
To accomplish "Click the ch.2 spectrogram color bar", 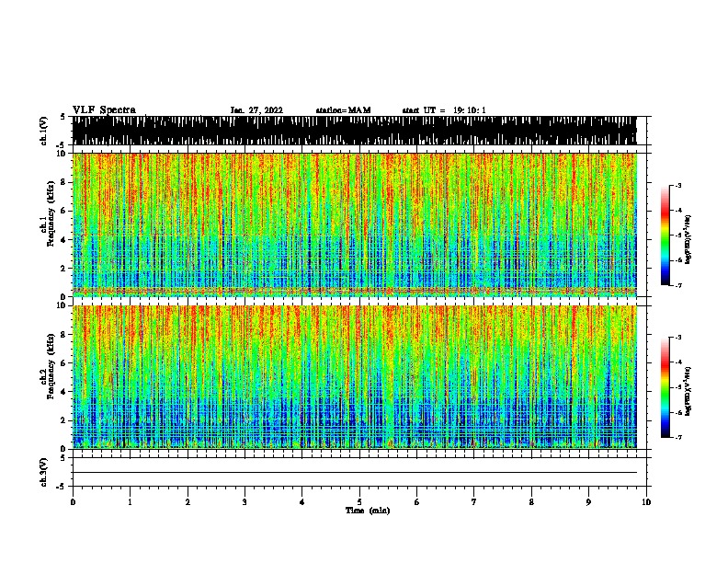I will click(665, 387).
